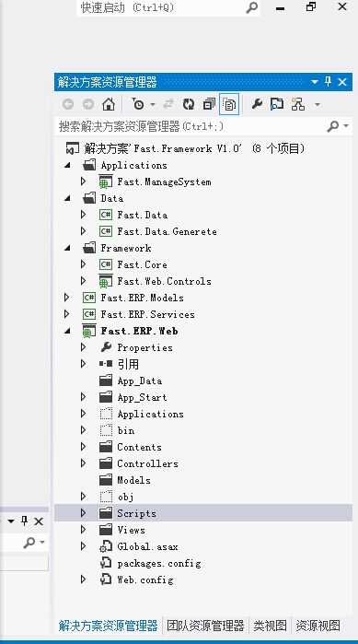The width and height of the screenshot is (358, 644).
Task: Select the Fast.ERP.Services project
Action: 148,314
